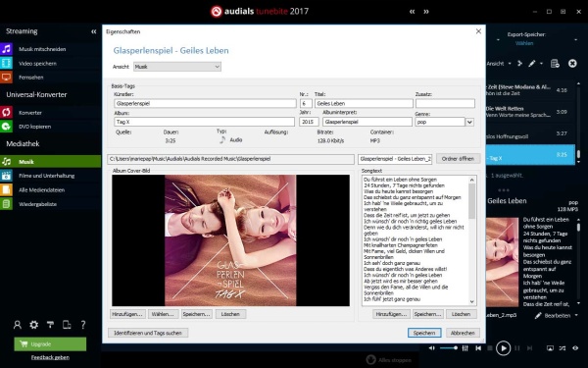This screenshot has width=588, height=368.
Task: Expand the Genre dropdown arrow
Action: click(x=469, y=122)
